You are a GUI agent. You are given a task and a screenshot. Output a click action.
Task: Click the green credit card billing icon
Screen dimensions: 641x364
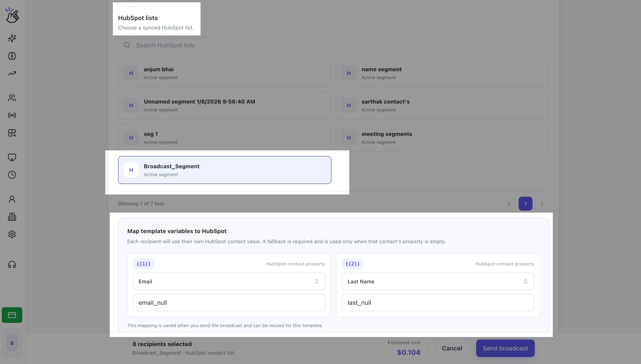(12, 315)
